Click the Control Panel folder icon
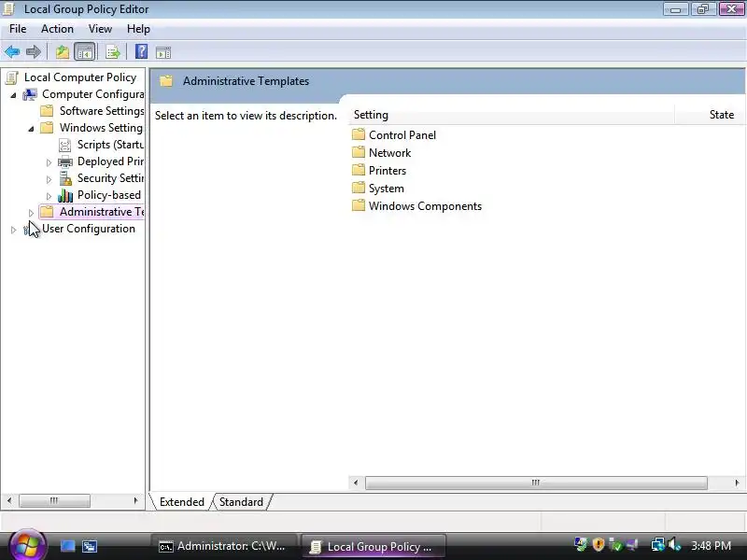This screenshot has height=560, width=747. pyautogui.click(x=359, y=134)
